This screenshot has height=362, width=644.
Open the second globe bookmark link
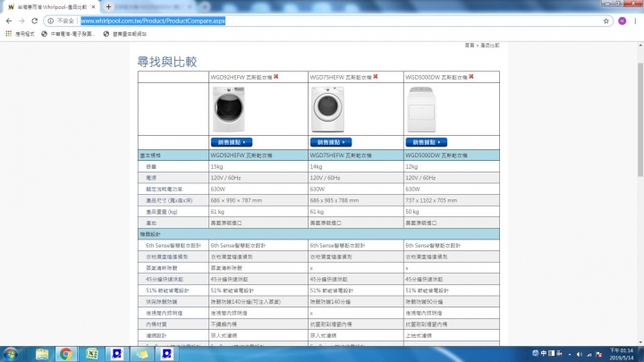click(125, 34)
